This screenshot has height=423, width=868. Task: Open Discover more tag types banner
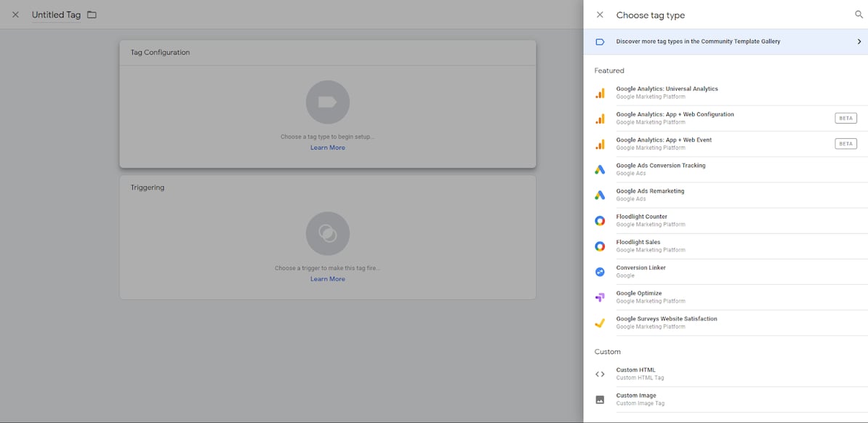pyautogui.click(x=698, y=42)
